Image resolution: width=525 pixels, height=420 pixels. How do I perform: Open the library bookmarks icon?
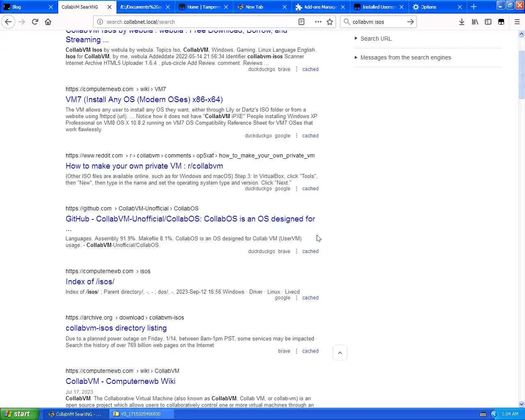click(475, 22)
